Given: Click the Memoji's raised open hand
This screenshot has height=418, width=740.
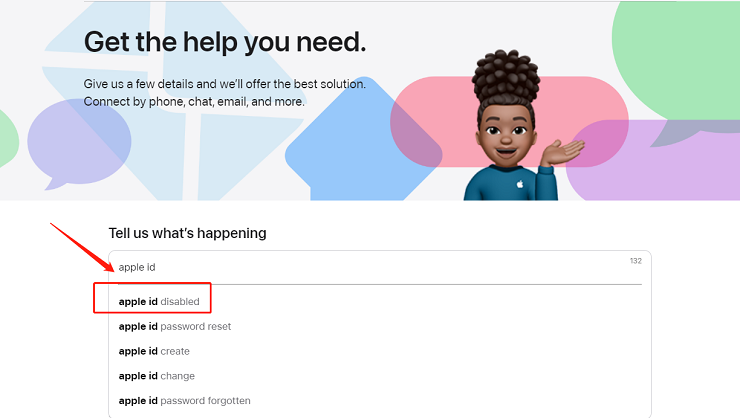Looking at the screenshot, I should coord(563,152).
